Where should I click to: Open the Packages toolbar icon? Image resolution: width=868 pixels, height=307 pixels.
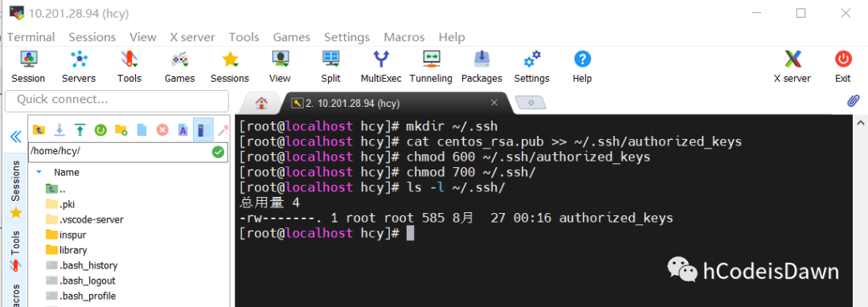pos(481,67)
